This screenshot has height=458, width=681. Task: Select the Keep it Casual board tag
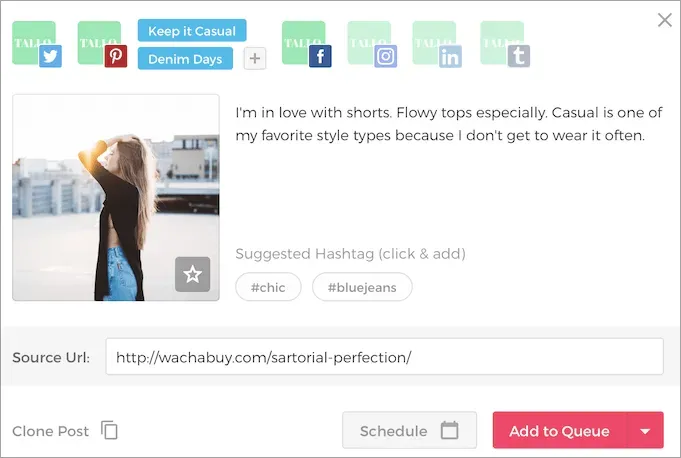pyautogui.click(x=192, y=31)
